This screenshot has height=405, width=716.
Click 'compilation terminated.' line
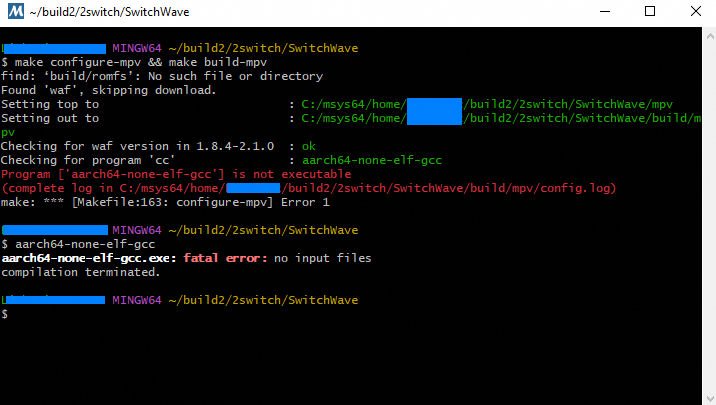point(80,272)
